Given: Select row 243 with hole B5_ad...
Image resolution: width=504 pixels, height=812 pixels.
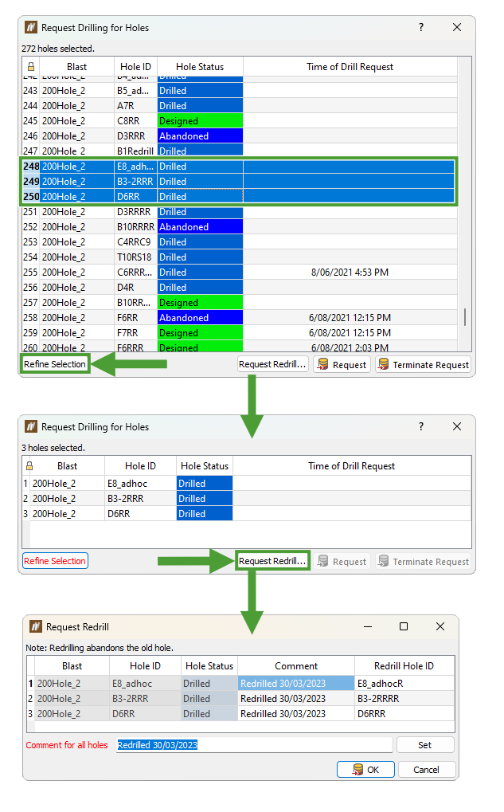Looking at the screenshot, I should 239,91.
